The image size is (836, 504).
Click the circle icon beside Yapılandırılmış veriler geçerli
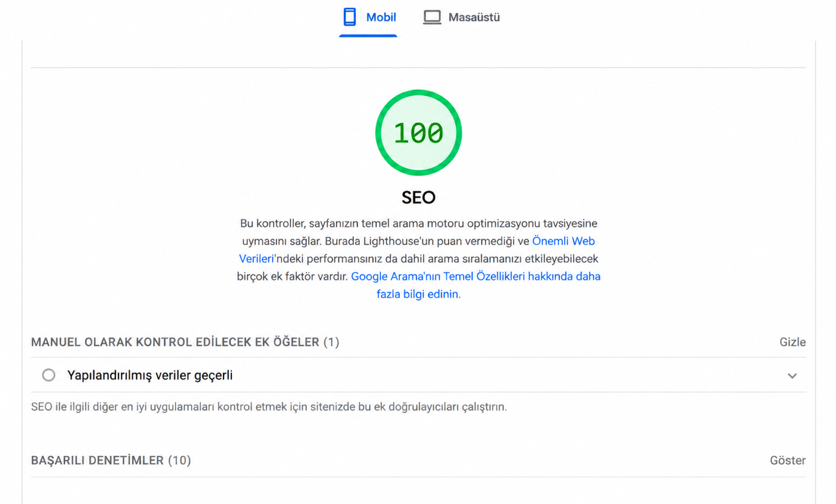click(49, 375)
